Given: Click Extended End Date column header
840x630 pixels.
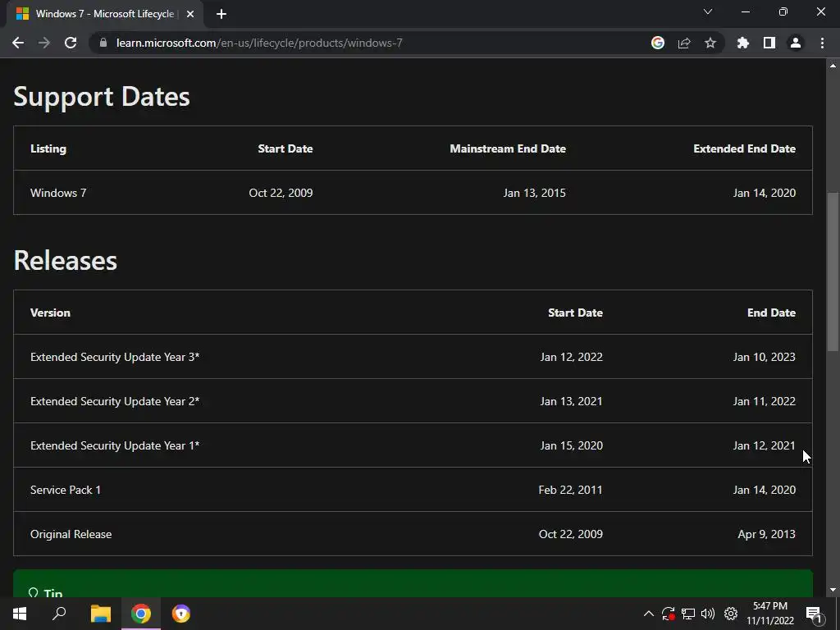Looking at the screenshot, I should point(744,149).
